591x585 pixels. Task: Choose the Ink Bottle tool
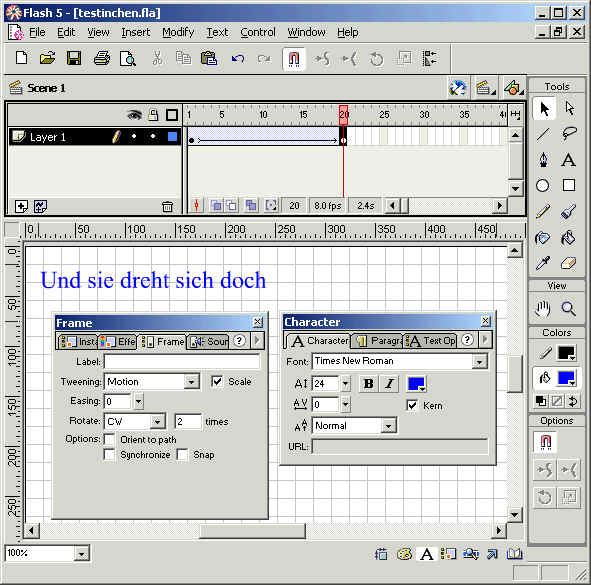click(x=543, y=237)
